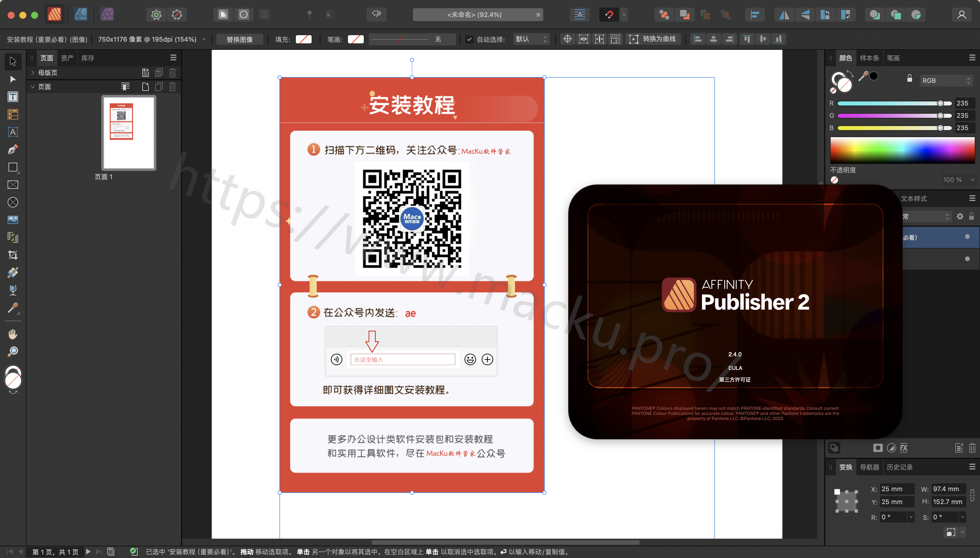
Task: Click the W width input field
Action: [x=948, y=489]
